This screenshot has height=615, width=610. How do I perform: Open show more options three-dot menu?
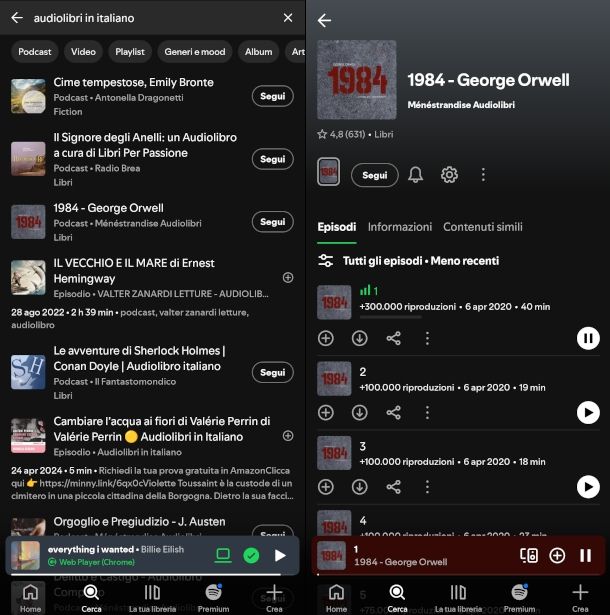[x=483, y=175]
